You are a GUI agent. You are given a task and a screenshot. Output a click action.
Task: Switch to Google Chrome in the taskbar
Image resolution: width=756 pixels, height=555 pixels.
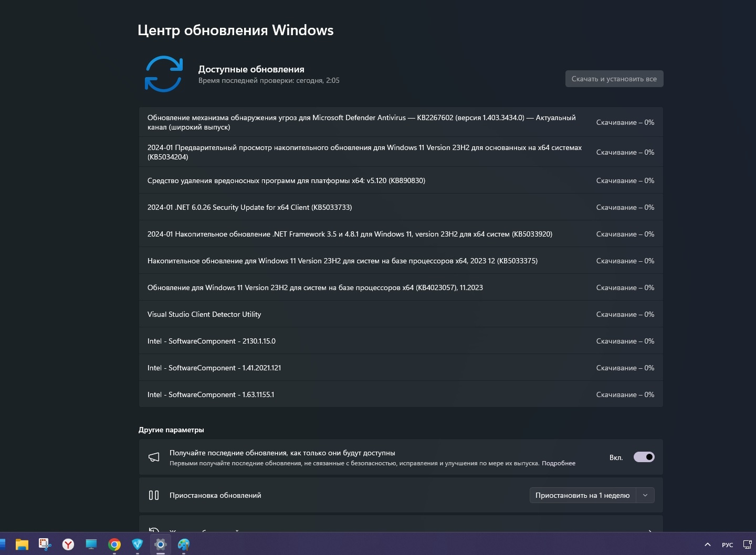114,545
